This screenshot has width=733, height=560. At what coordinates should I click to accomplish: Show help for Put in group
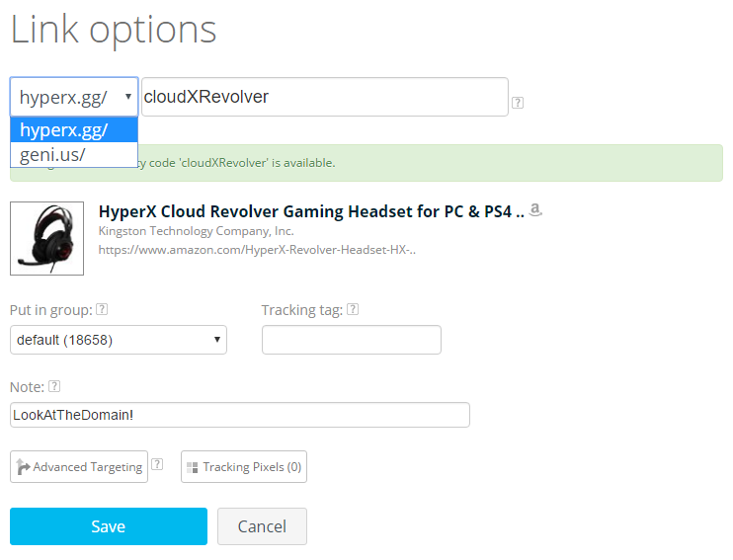[102, 310]
